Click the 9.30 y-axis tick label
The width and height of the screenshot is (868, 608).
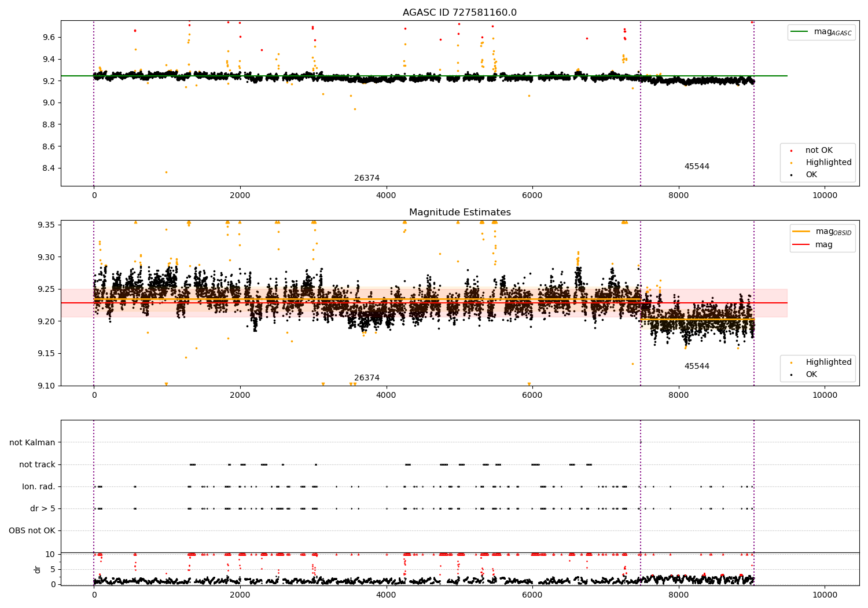coord(46,257)
